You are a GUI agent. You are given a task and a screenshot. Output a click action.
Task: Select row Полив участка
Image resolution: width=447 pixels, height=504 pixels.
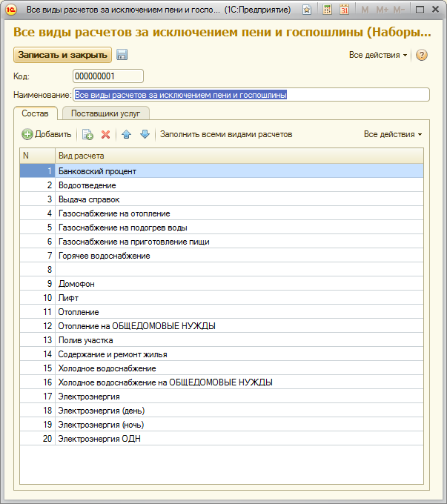point(222,340)
